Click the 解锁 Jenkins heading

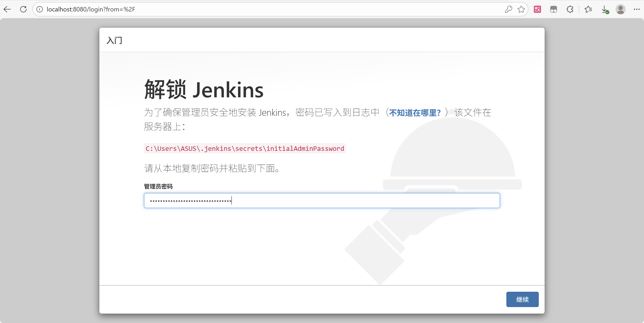click(x=204, y=89)
